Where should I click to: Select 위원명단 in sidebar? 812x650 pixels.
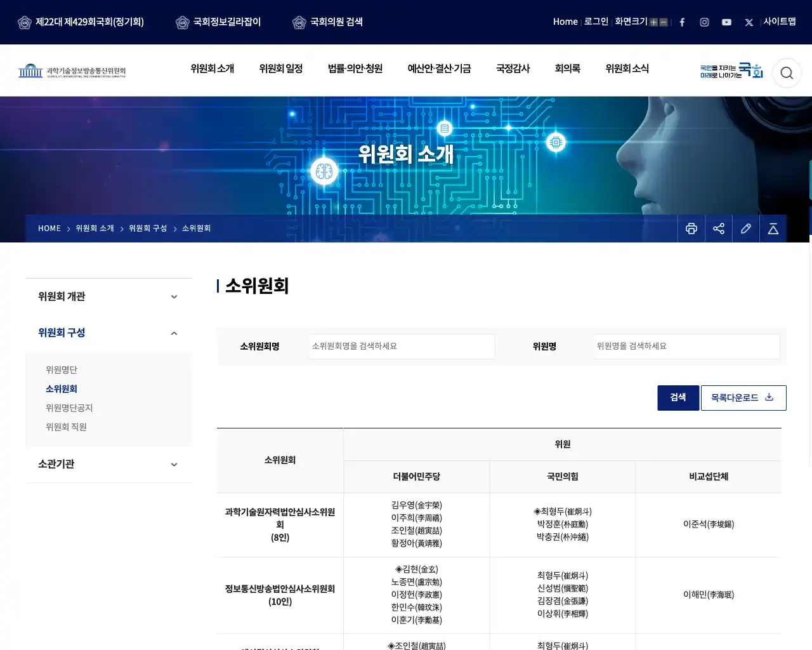click(x=62, y=370)
